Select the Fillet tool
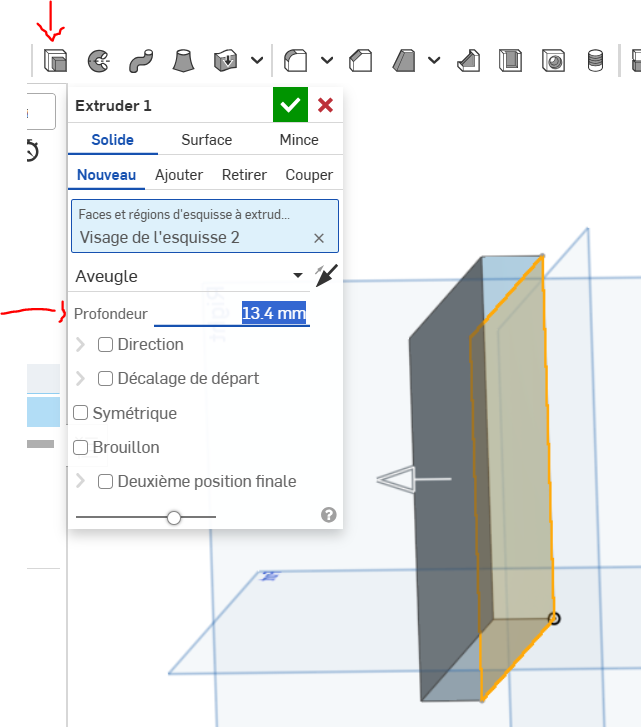 coord(295,60)
